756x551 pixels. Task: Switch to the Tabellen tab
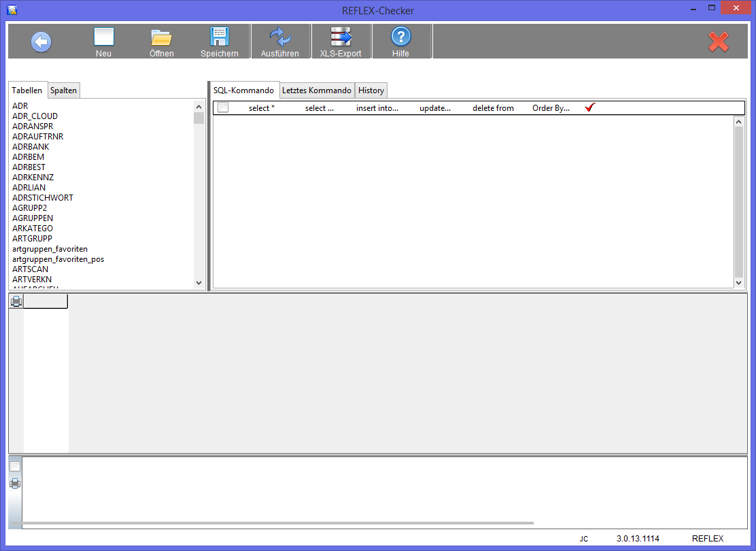[27, 90]
